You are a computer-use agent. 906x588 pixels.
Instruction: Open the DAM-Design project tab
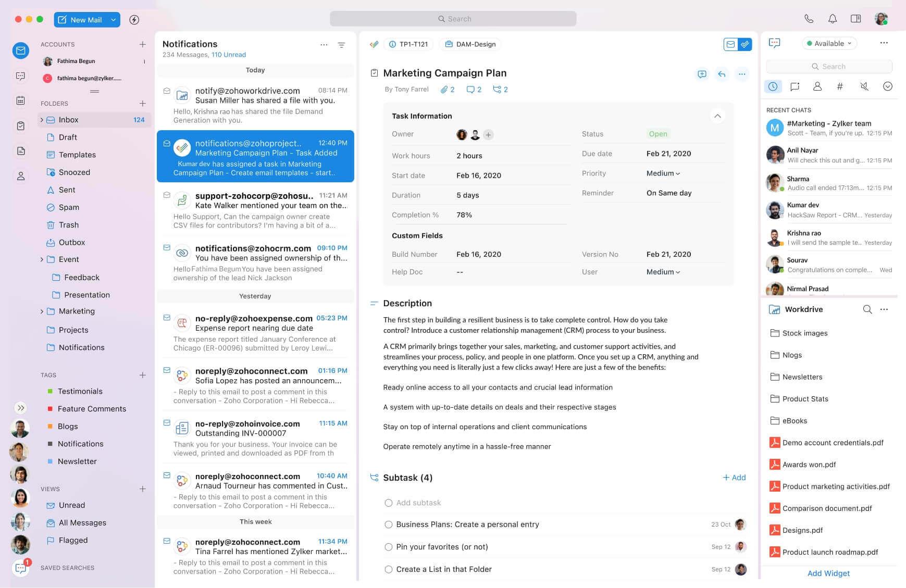470,44
